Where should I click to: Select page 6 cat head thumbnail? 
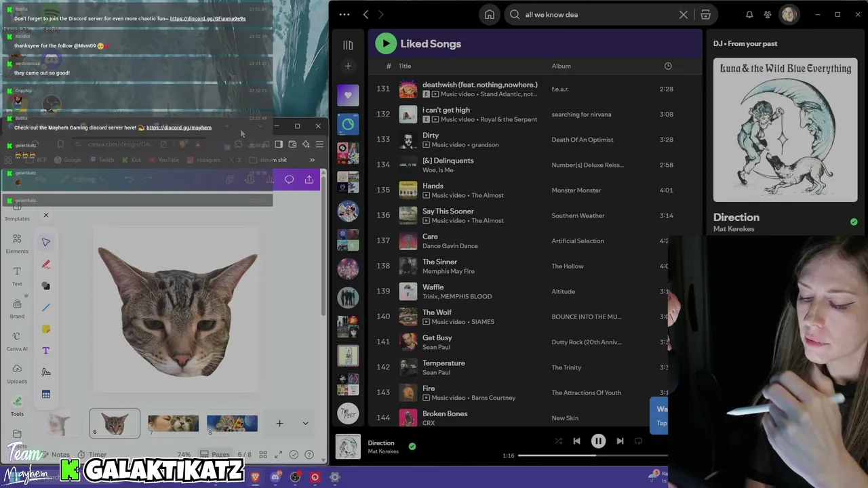[x=115, y=424]
